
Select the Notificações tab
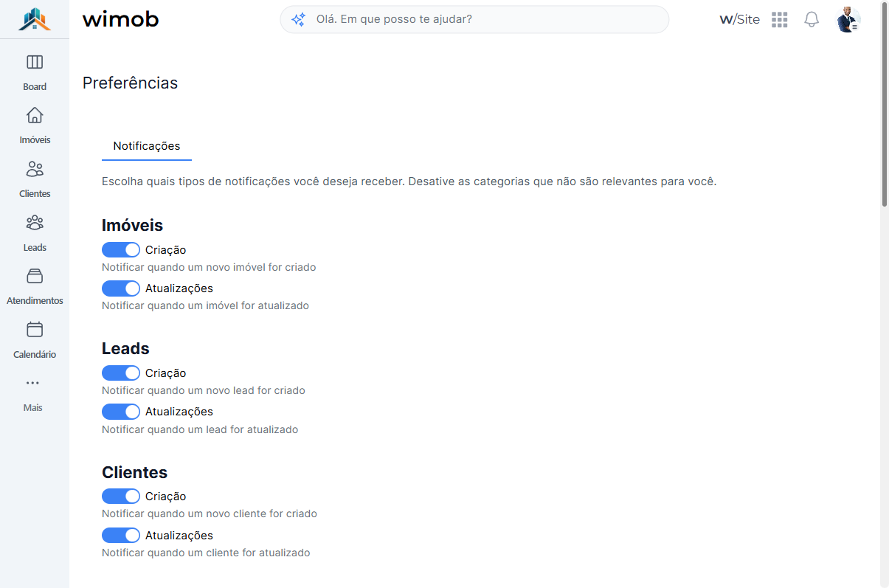tap(147, 146)
